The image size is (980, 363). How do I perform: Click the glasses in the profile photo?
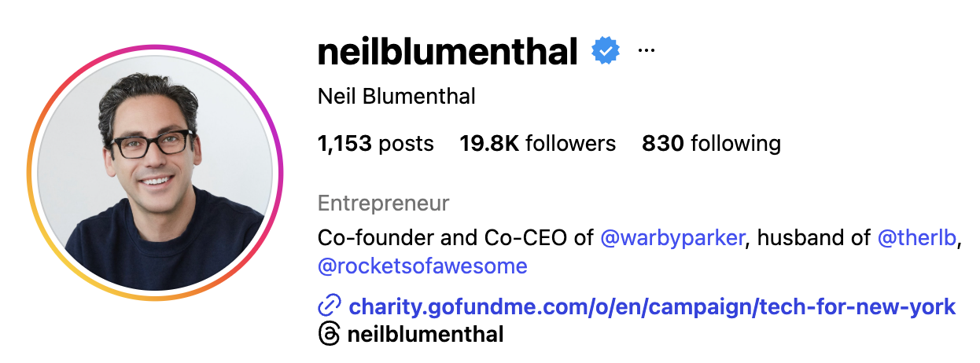[x=151, y=144]
